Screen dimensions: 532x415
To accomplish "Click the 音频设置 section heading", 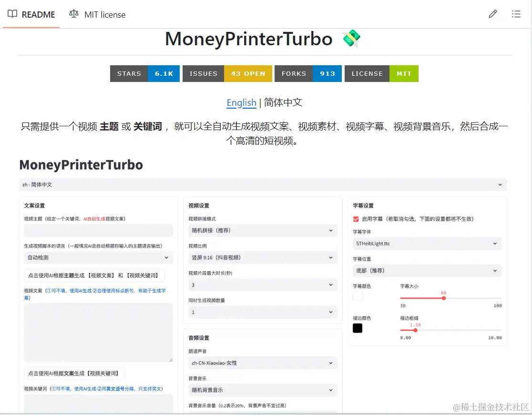I will (199, 338).
